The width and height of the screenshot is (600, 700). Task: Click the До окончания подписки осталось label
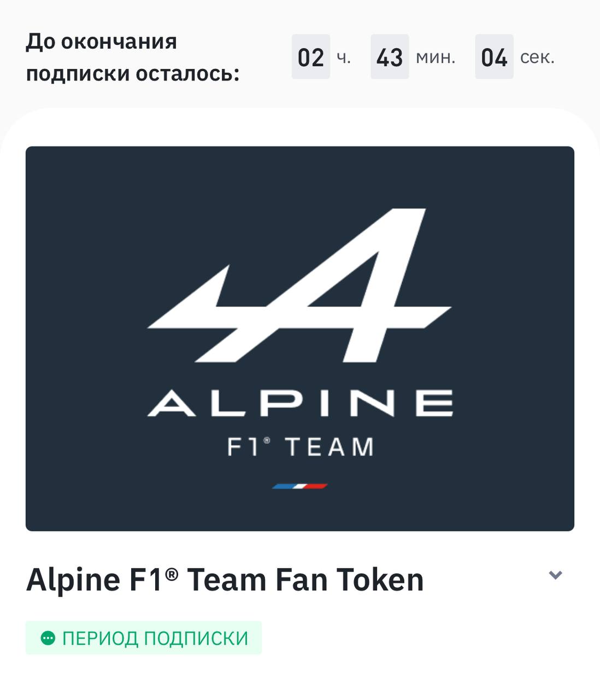[133, 57]
